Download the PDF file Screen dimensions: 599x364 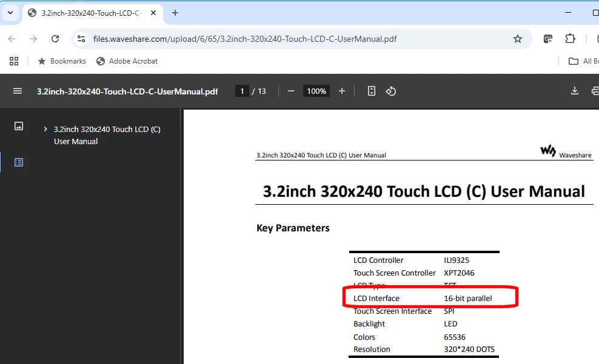pos(575,91)
